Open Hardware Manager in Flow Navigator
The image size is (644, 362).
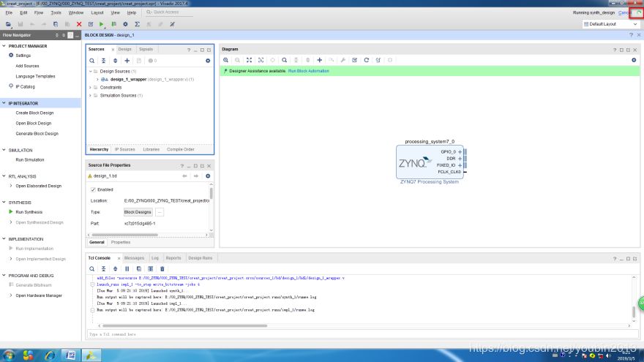[39, 295]
